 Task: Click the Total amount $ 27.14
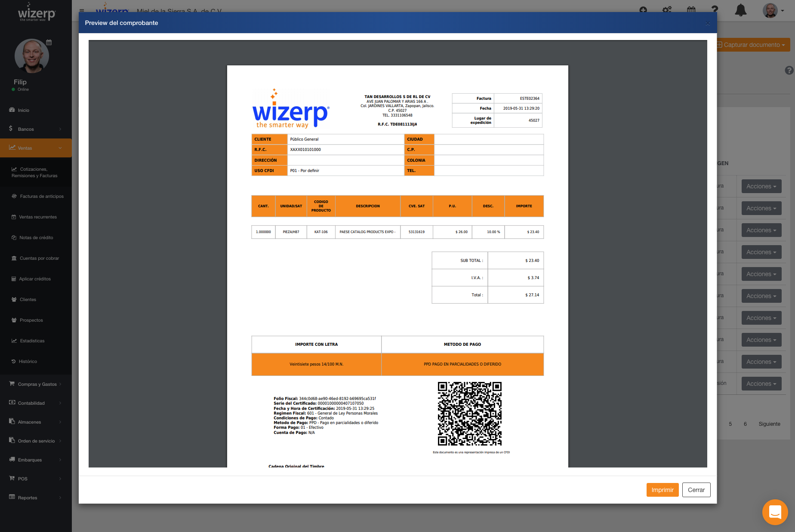pos(532,295)
